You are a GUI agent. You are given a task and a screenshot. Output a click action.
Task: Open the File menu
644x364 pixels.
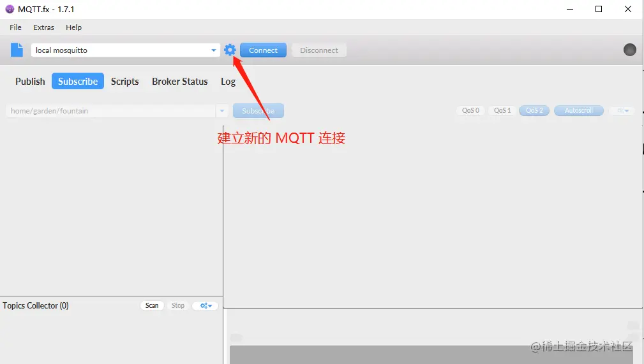[x=15, y=27]
